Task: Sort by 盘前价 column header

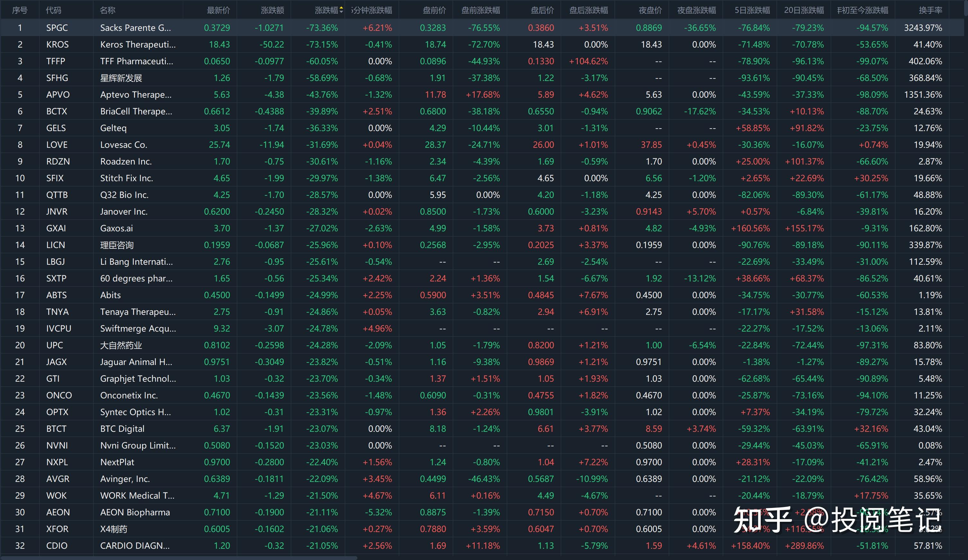Action: click(435, 10)
